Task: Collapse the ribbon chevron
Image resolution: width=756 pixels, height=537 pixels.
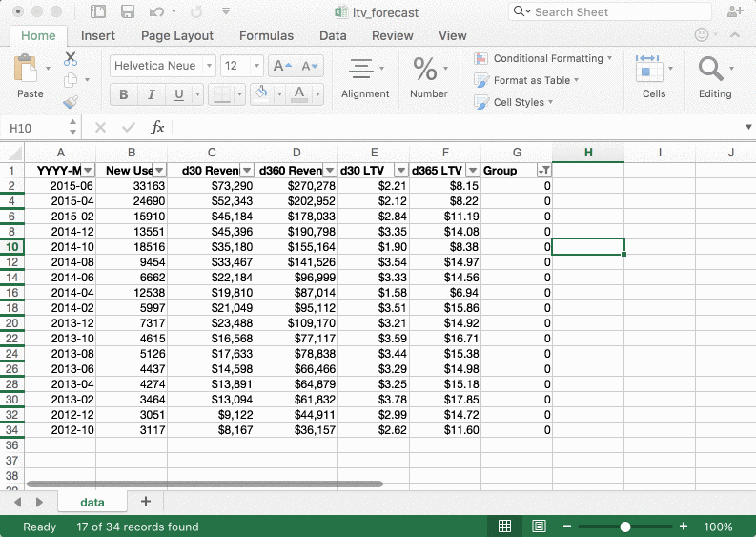Action: 735,34
